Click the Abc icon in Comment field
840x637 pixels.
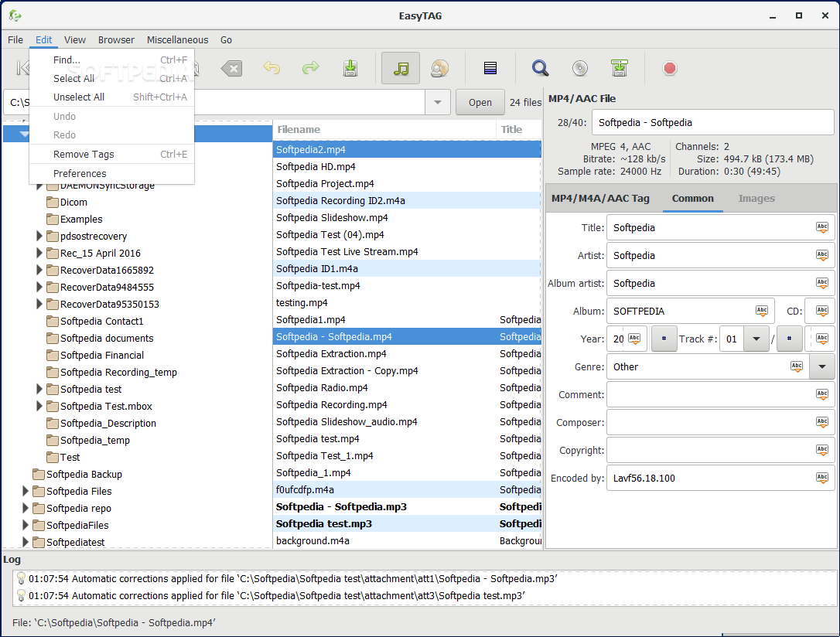(x=821, y=394)
